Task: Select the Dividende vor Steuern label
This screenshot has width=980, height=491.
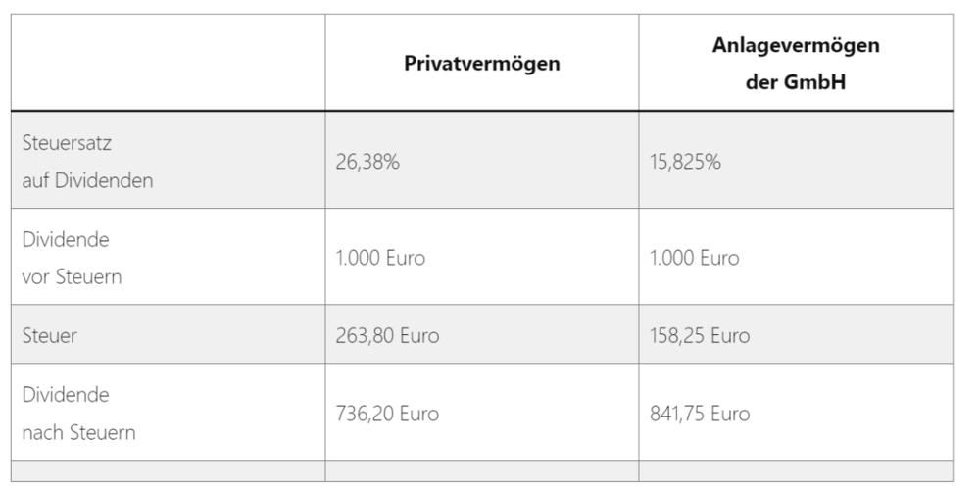Action: (72, 258)
